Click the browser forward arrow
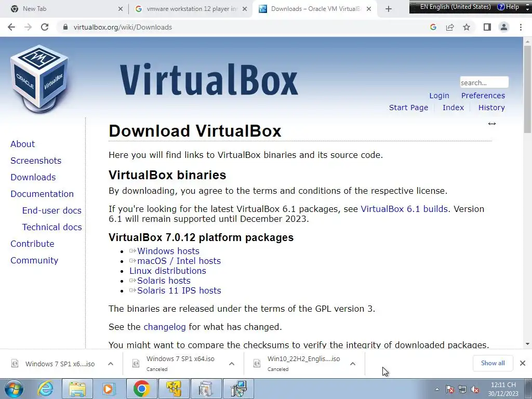 pos(28,27)
